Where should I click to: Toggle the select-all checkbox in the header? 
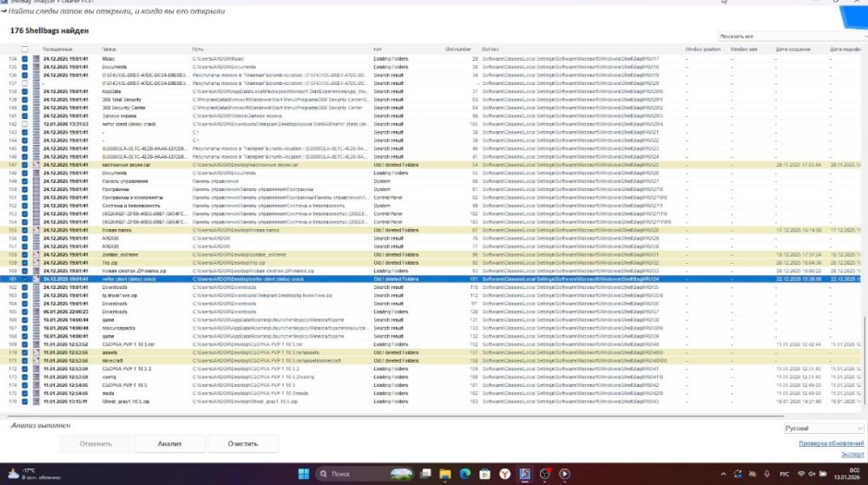[25, 49]
